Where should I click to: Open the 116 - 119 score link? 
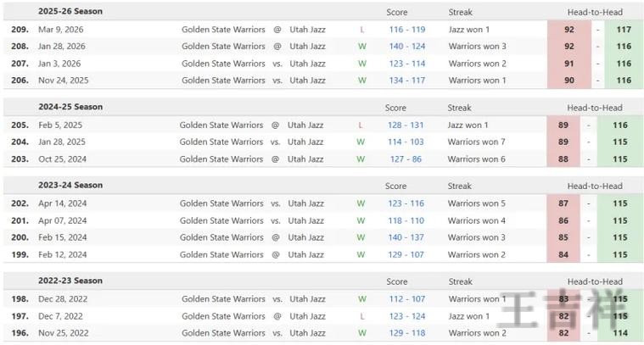(407, 30)
